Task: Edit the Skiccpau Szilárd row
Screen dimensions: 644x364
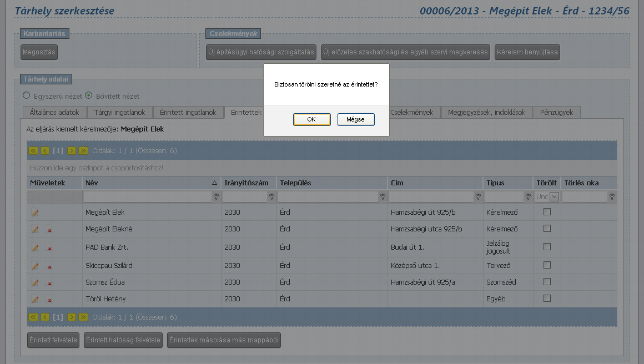Action: pyautogui.click(x=36, y=266)
